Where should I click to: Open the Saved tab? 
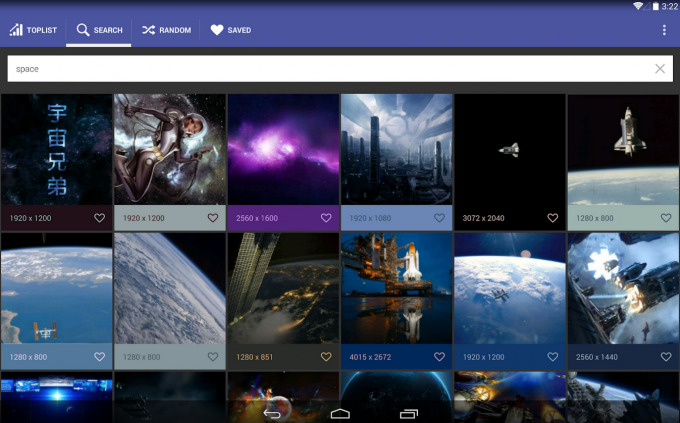(x=230, y=30)
